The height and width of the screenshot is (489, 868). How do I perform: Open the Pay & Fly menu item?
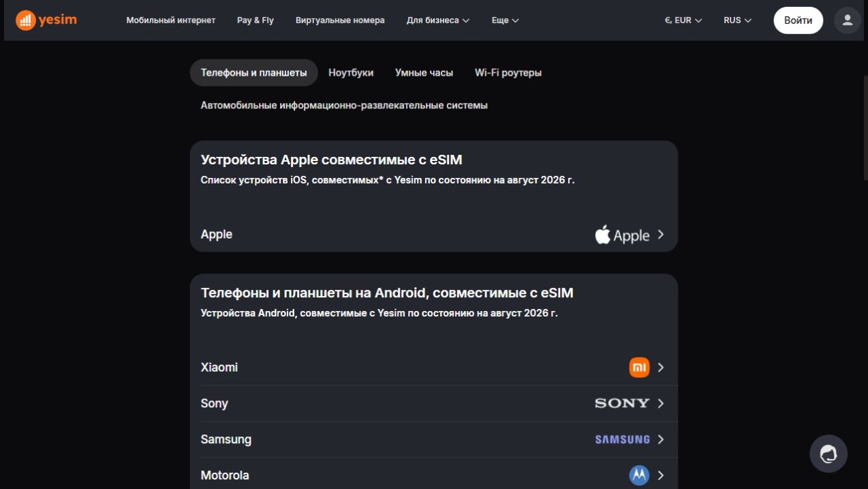255,20
